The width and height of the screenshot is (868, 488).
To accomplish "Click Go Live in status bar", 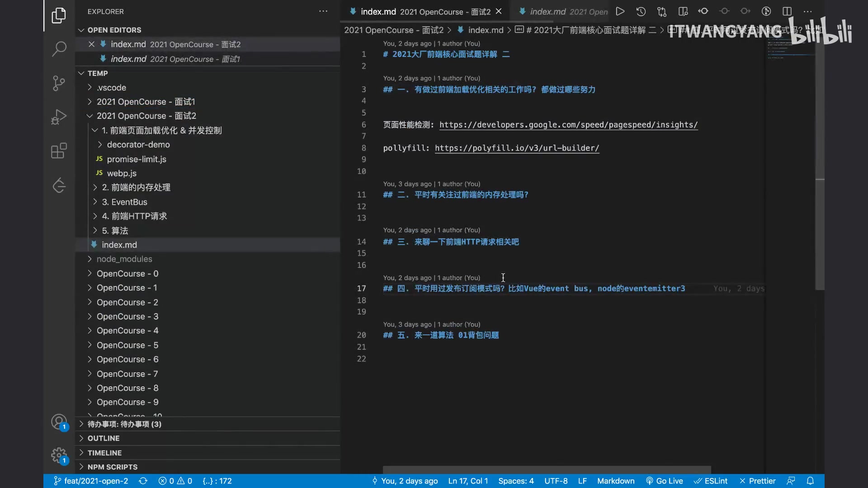I will click(664, 481).
